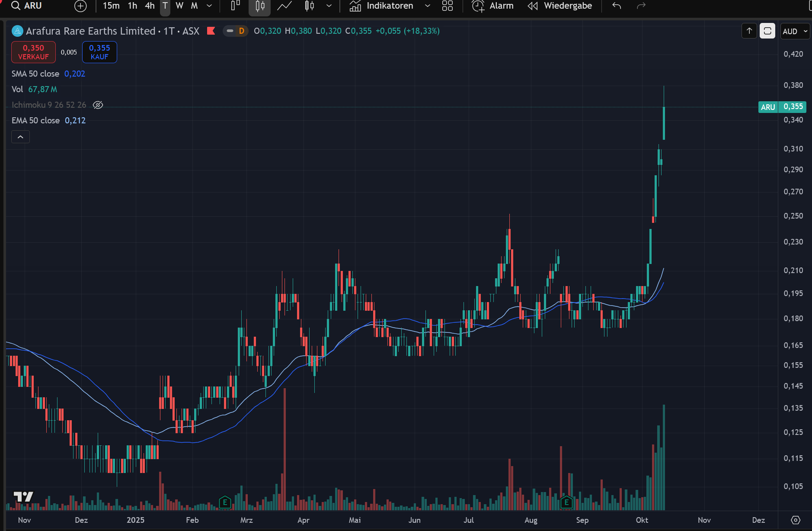Select the bars chart style icon
Image resolution: width=812 pixels, height=531 pixels.
pyautogui.click(x=235, y=6)
